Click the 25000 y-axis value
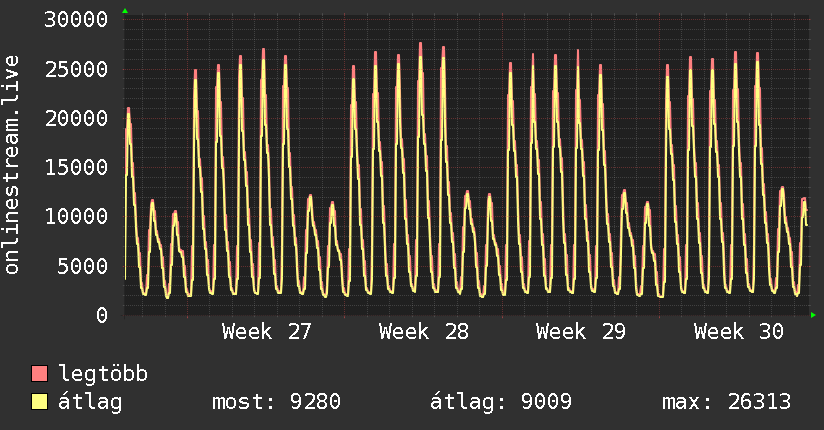Image resolution: width=824 pixels, height=430 pixels. click(x=76, y=69)
